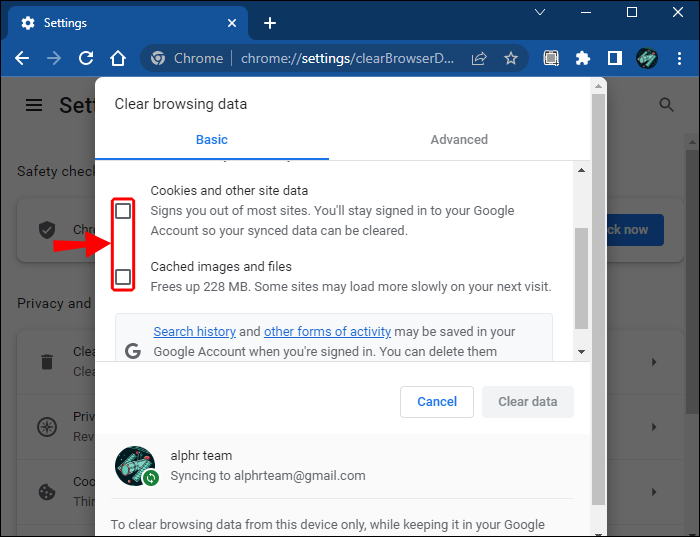Share this page from address bar
The image size is (700, 537).
(x=479, y=58)
